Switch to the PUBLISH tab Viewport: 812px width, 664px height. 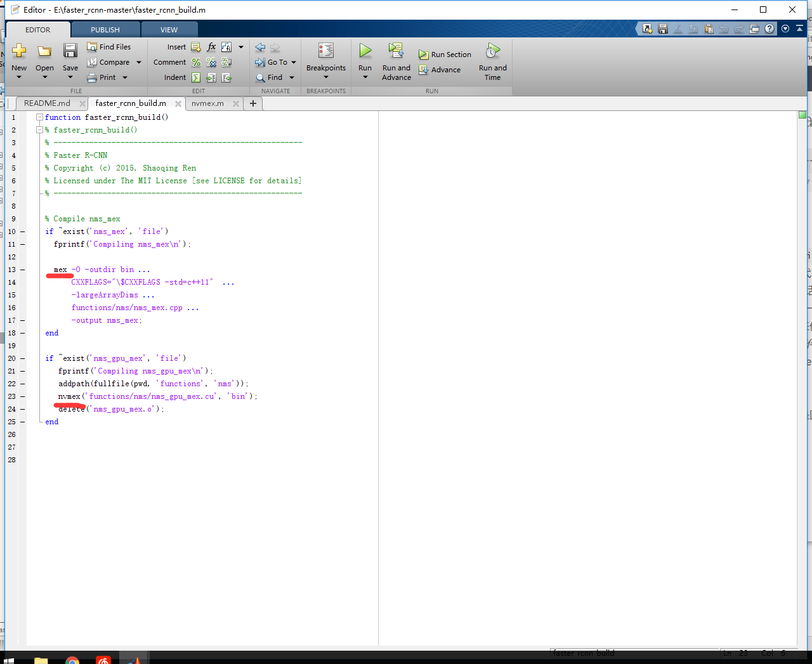point(105,29)
